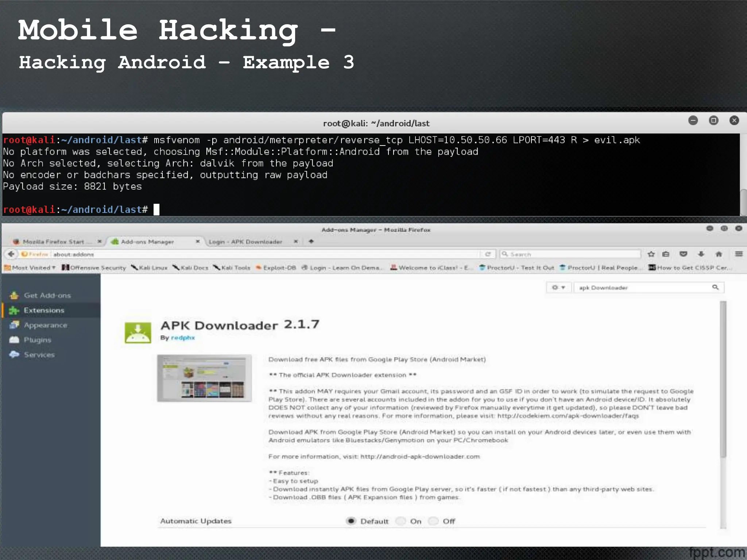The width and height of the screenshot is (747, 560).
Task: Open a new tab with plus button
Action: [311, 241]
